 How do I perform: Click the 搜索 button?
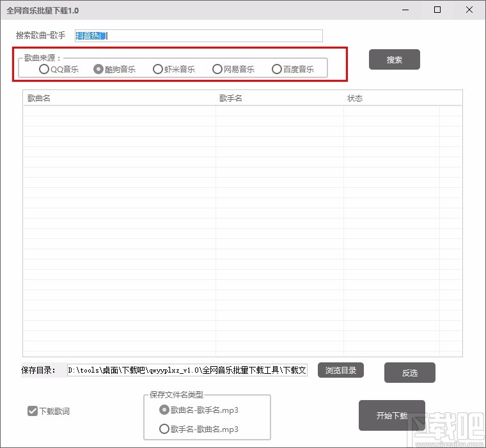tap(395, 59)
